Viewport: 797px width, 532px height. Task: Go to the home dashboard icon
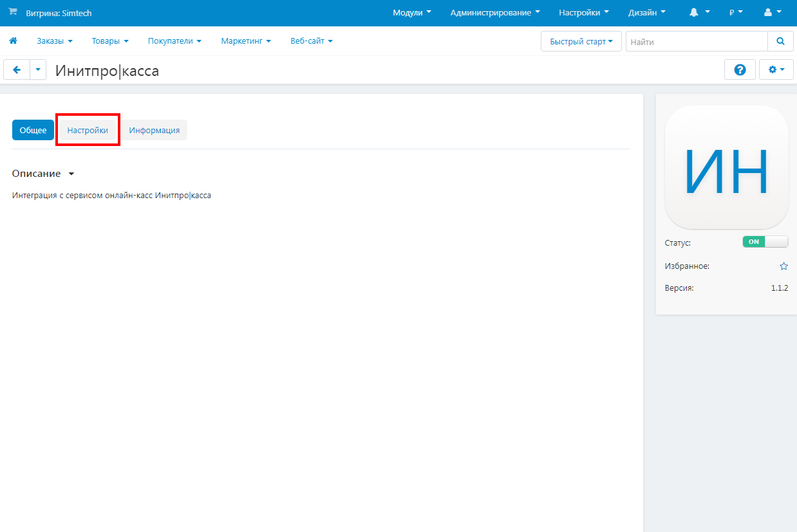(x=13, y=41)
